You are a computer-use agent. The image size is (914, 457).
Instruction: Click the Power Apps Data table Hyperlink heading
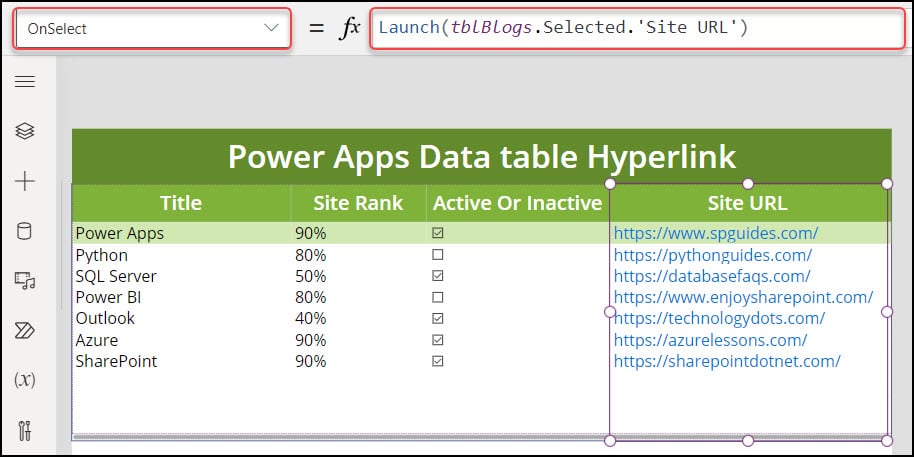(x=482, y=156)
